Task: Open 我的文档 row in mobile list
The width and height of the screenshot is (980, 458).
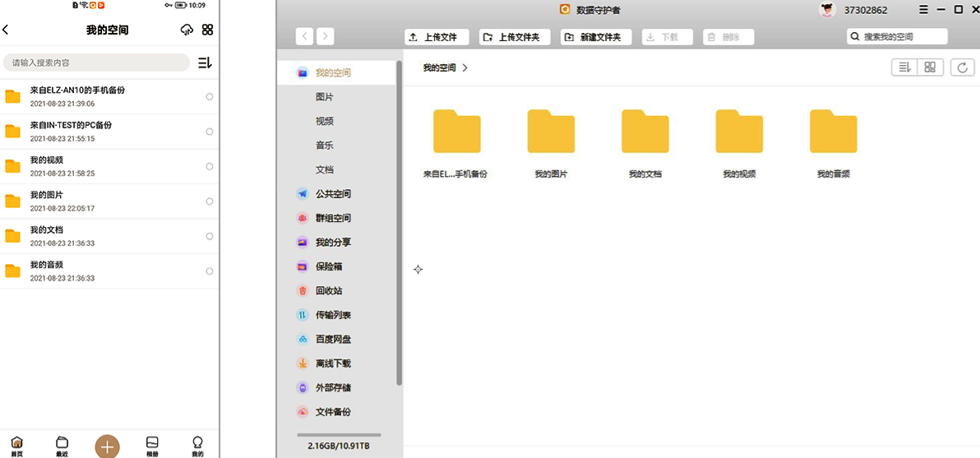Action: click(109, 236)
